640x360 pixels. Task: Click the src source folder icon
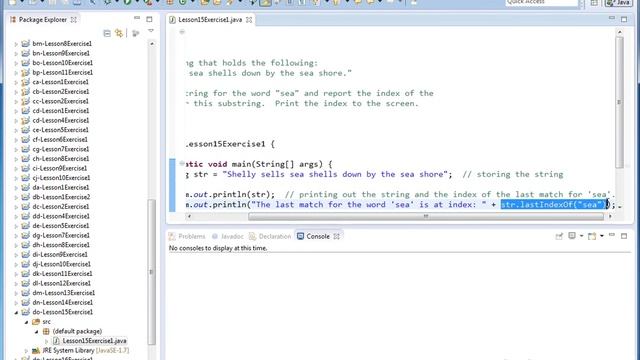point(36,322)
